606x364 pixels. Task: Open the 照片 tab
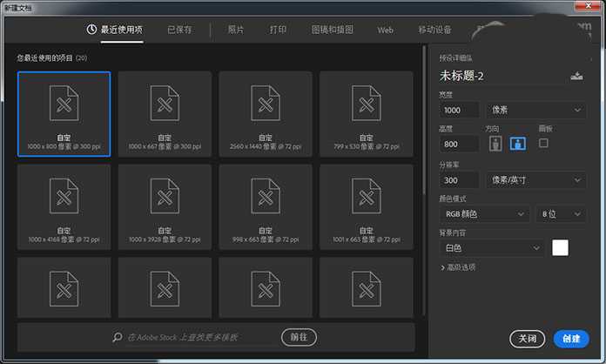point(236,30)
